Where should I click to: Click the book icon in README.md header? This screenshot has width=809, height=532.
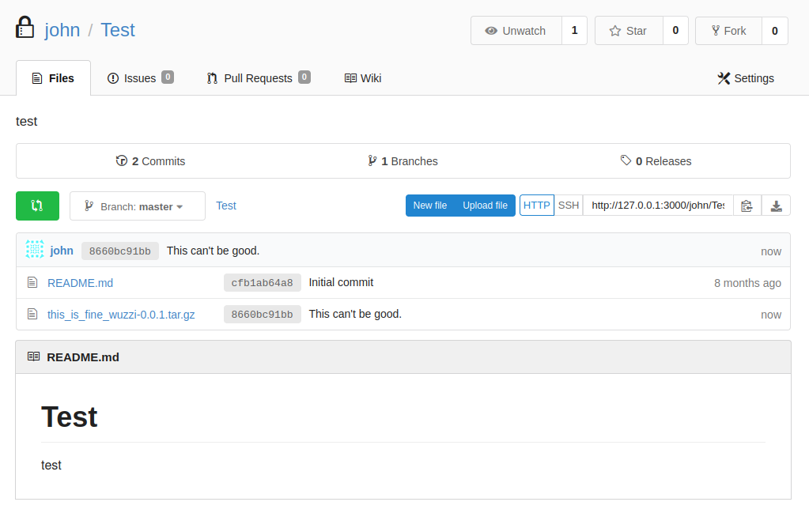(x=33, y=357)
